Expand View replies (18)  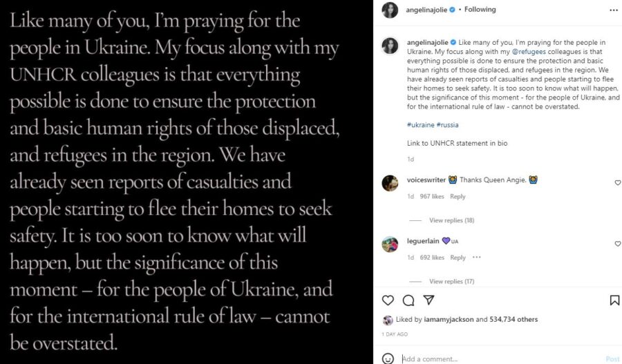[451, 220]
